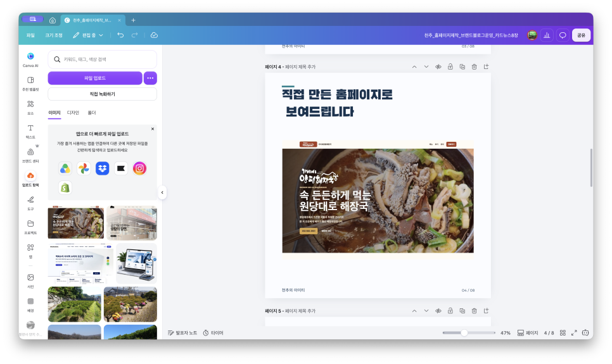Screen dimensions: 612x364
Task: Open the analytics bar chart icon
Action: (x=547, y=35)
